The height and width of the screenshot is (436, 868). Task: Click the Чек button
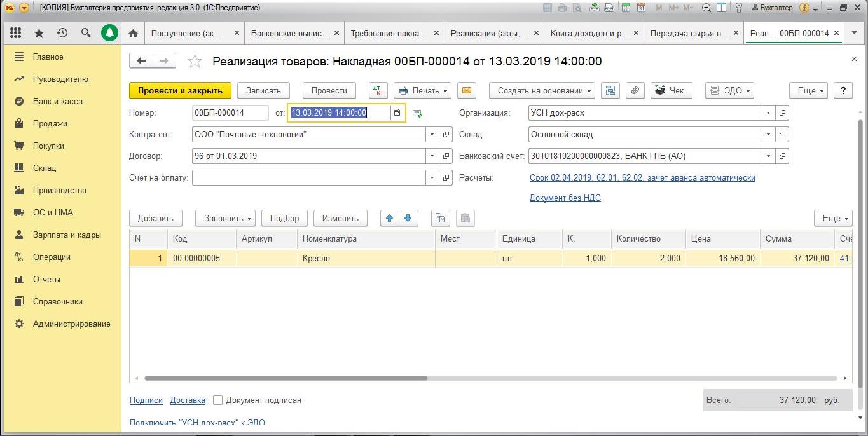(x=670, y=90)
